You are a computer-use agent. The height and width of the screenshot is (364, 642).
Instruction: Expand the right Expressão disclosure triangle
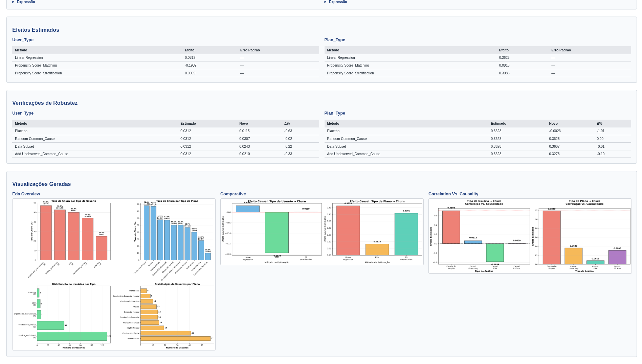click(326, 2)
